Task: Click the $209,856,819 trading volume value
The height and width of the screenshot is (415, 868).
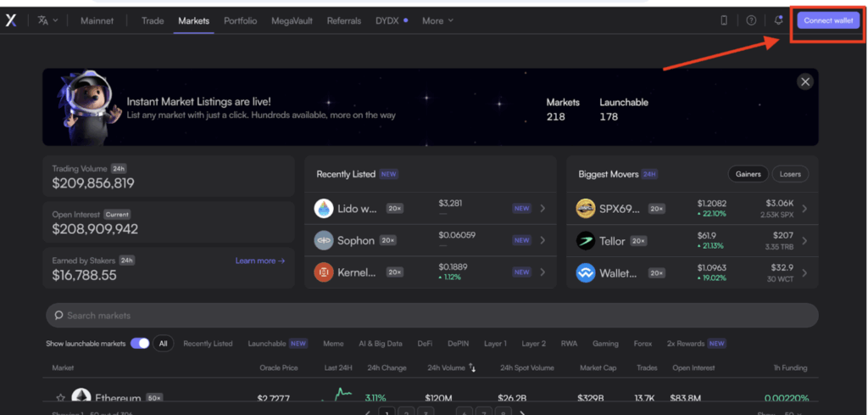Action: click(x=93, y=183)
